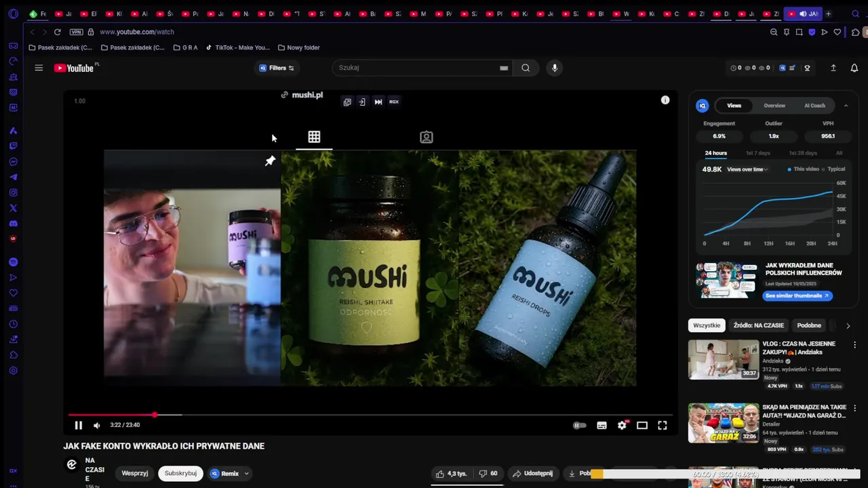Mute the video with the speaker icon
Viewport: 868px width, 488px height.
pos(97,425)
